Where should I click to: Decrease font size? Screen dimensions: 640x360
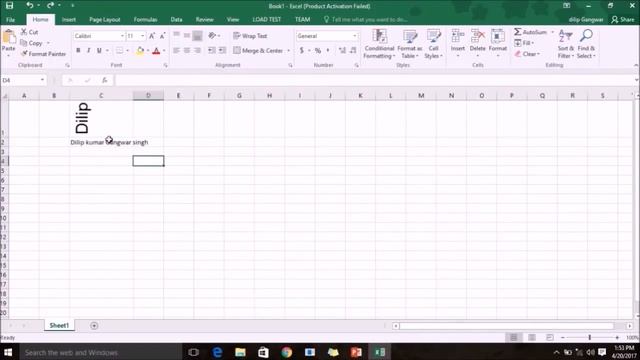pyautogui.click(x=162, y=36)
